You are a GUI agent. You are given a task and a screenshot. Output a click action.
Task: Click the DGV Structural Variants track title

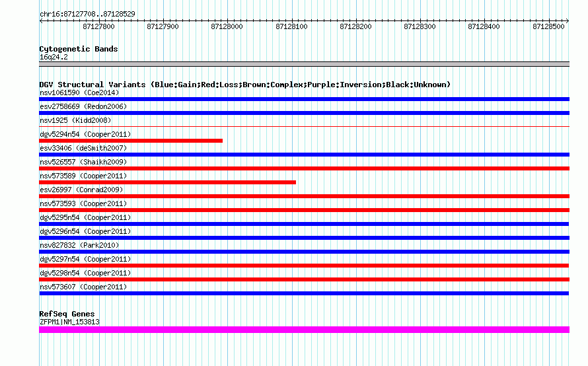coord(245,85)
